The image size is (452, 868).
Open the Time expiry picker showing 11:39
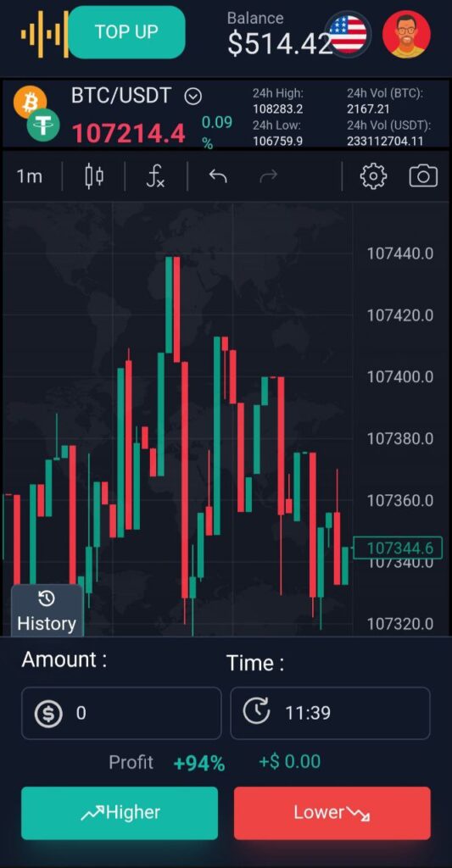(330, 713)
